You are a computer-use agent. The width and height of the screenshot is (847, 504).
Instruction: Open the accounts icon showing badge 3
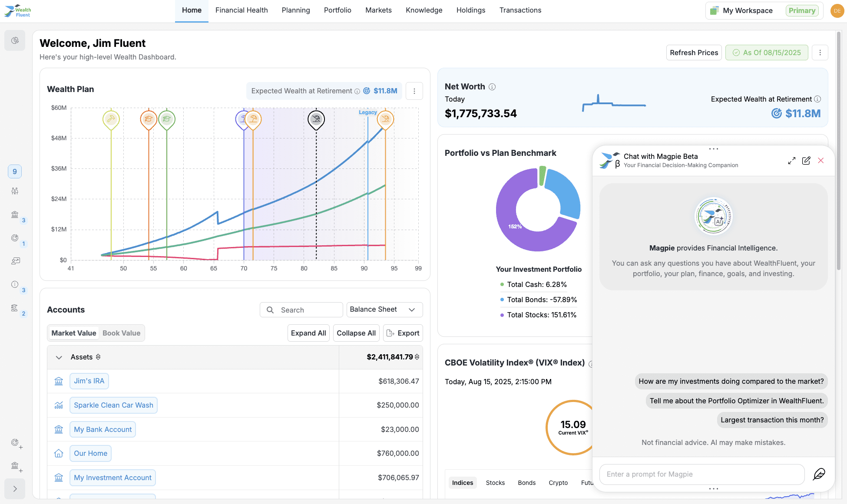coord(15,214)
